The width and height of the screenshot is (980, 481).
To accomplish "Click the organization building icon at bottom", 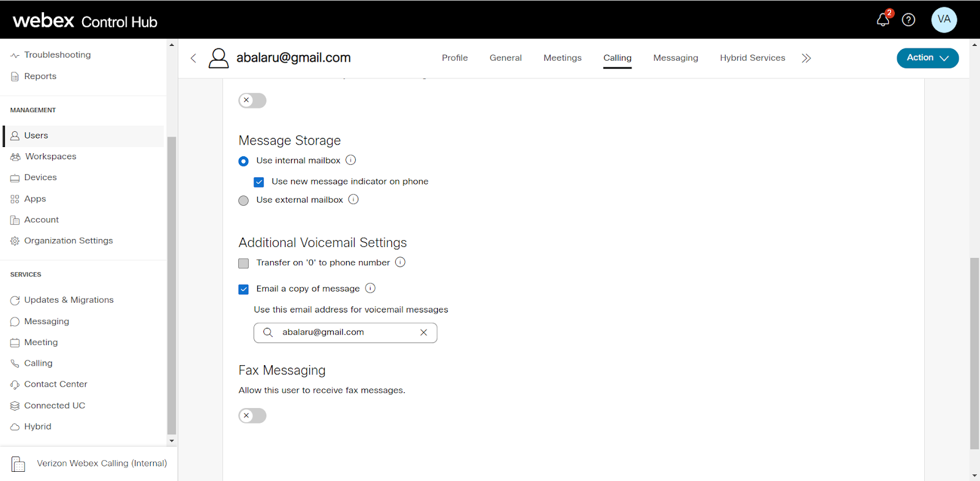I will coord(18,464).
